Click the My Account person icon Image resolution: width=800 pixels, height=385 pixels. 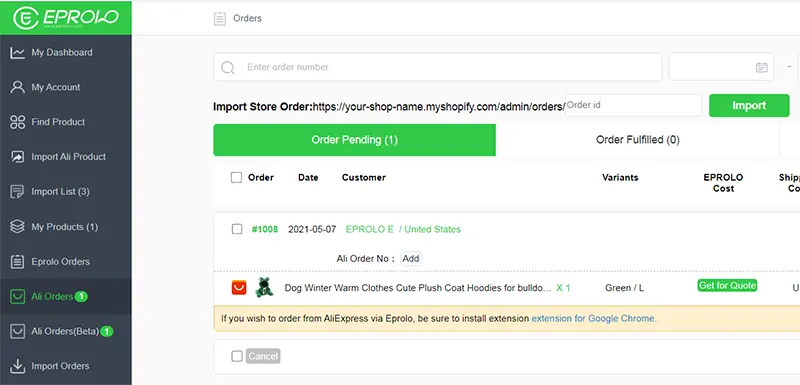tap(17, 87)
